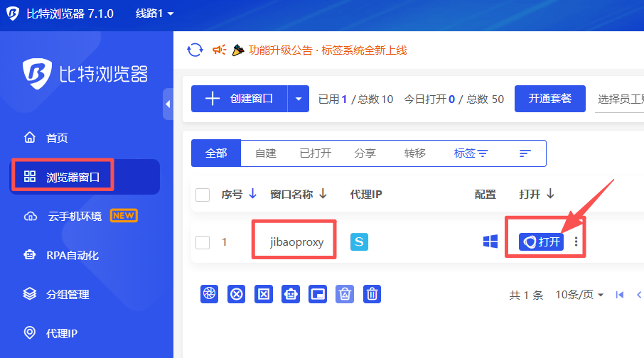Click the Windows OS config icon
The image size is (644, 358).
click(490, 242)
